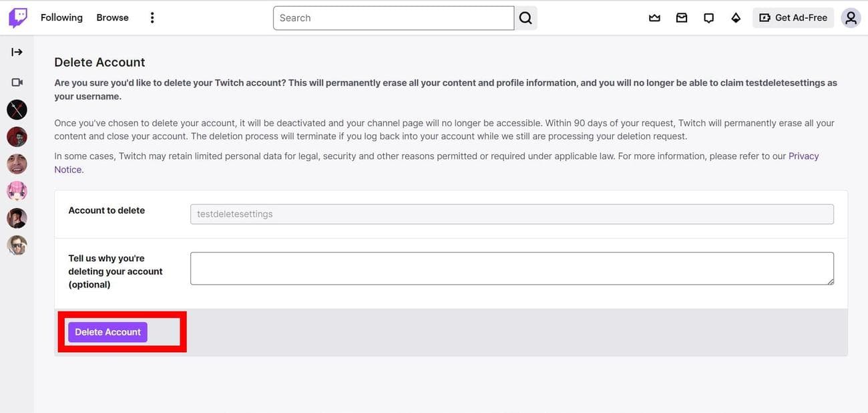Image resolution: width=868 pixels, height=413 pixels.
Task: Click the followed channels camera icon
Action: click(17, 82)
